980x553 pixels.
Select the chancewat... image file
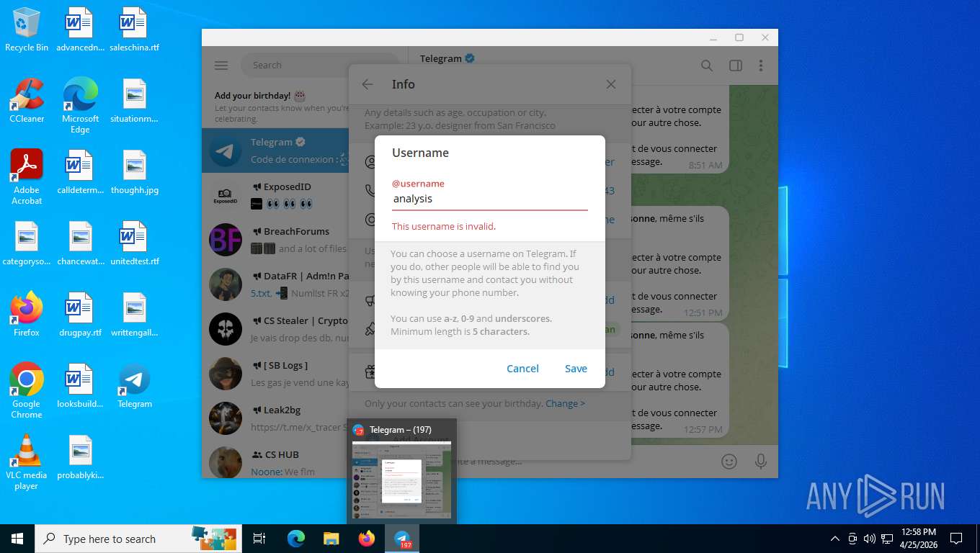[81, 243]
